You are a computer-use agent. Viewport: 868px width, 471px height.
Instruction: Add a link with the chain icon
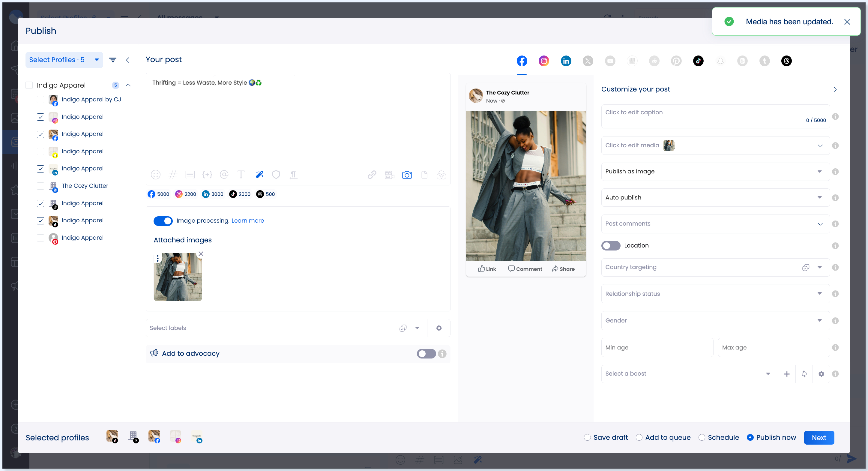(372, 175)
